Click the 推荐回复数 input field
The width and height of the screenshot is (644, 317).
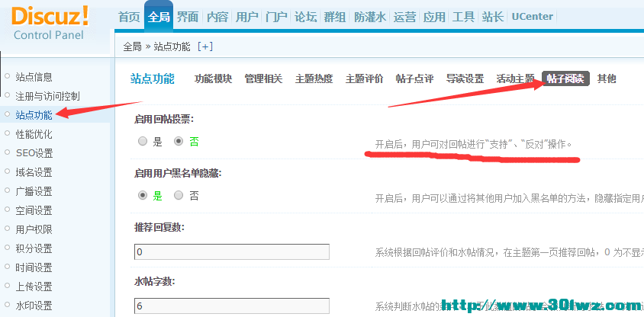click(232, 251)
